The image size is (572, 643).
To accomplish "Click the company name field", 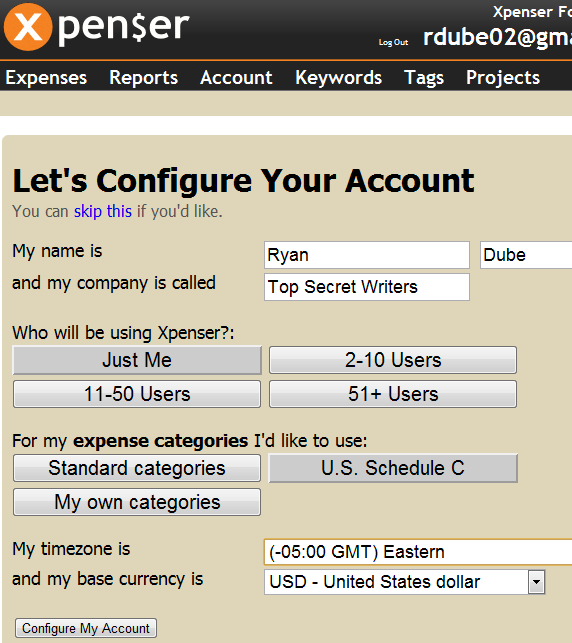I will [367, 287].
